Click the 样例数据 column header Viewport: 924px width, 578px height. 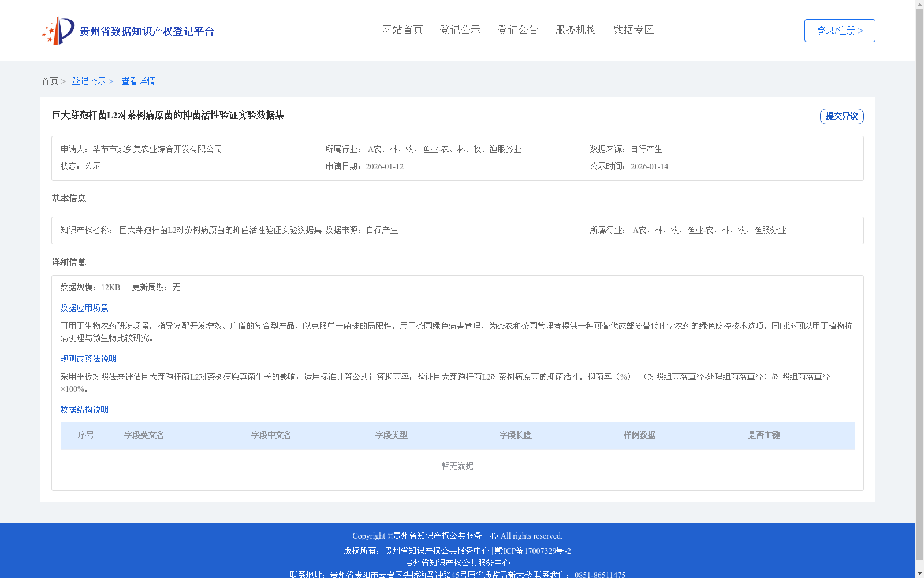pyautogui.click(x=640, y=435)
